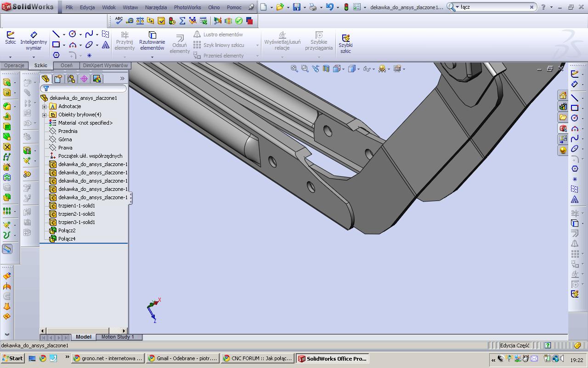The width and height of the screenshot is (588, 368).
Task: Select the sketch Text tool
Action: point(106,45)
